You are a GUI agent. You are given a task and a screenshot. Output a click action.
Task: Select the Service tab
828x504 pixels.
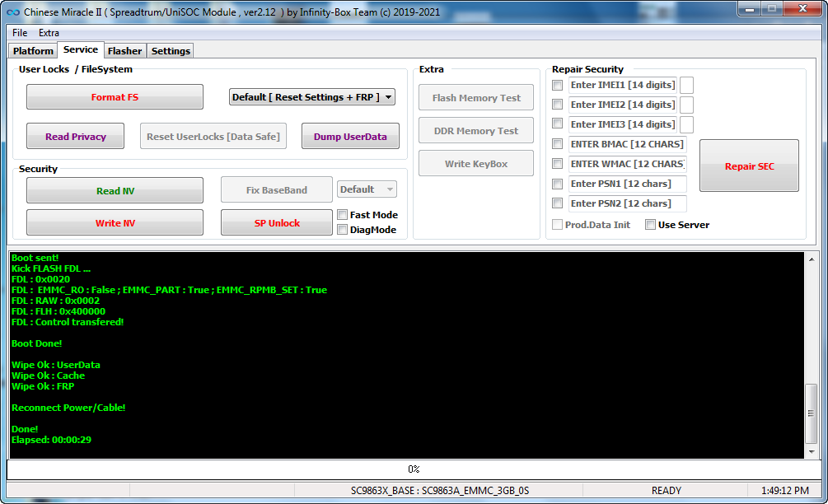(x=81, y=49)
